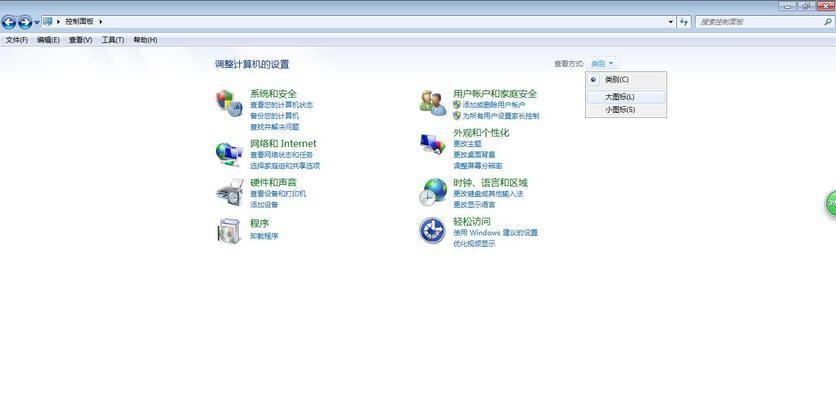
Task: Open the 外观和个性化 heading link
Action: [x=481, y=133]
